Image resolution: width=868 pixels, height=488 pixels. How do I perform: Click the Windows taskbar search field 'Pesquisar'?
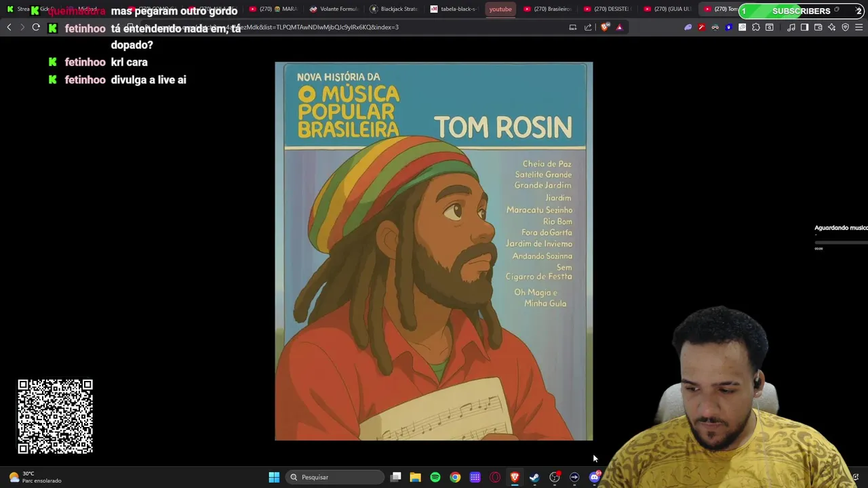click(x=335, y=477)
